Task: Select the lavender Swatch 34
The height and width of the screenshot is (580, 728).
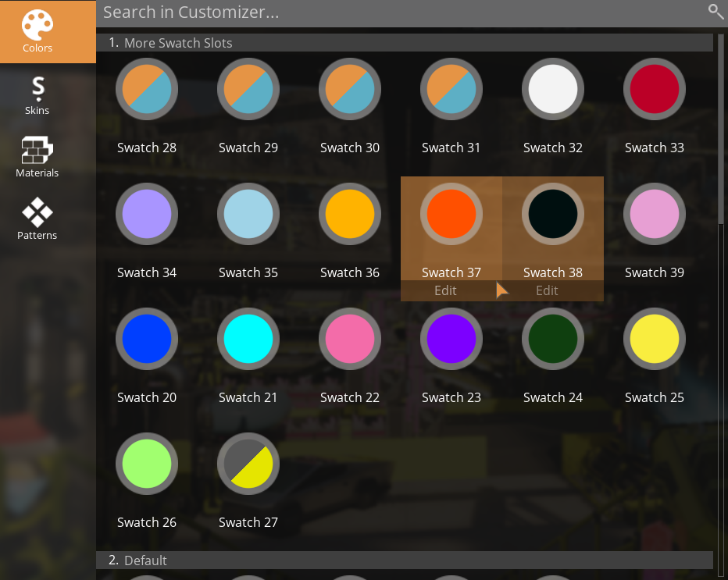Action: click(x=147, y=214)
